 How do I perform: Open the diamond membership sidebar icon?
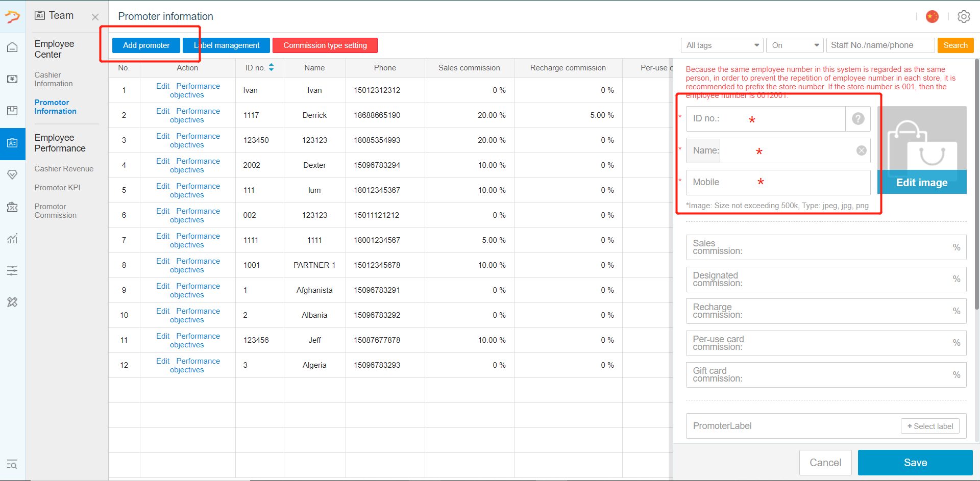12,174
